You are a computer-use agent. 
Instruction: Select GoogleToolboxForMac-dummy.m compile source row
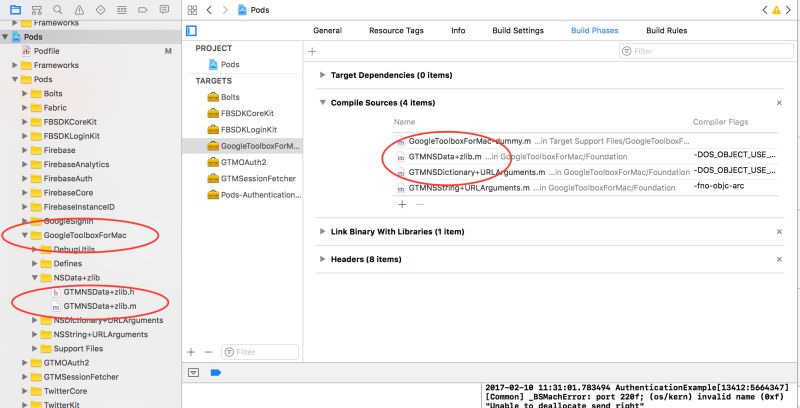[x=585, y=141]
